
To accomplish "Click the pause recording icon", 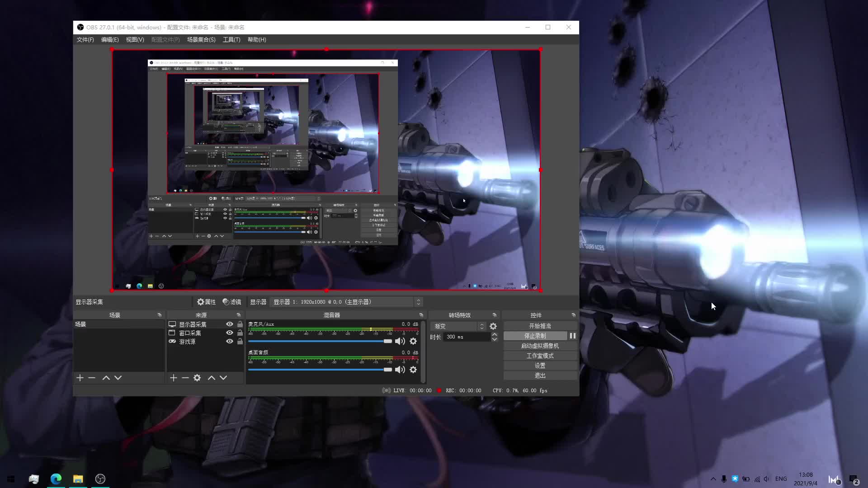I will 572,336.
